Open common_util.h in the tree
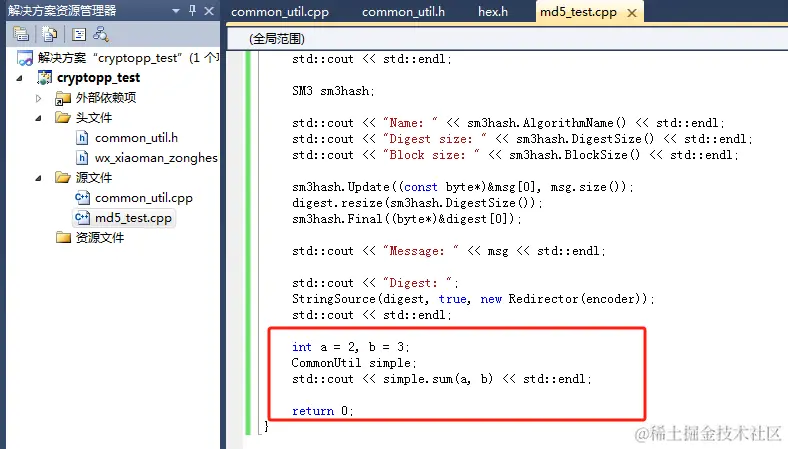Image resolution: width=788 pixels, height=449 pixels. [136, 138]
